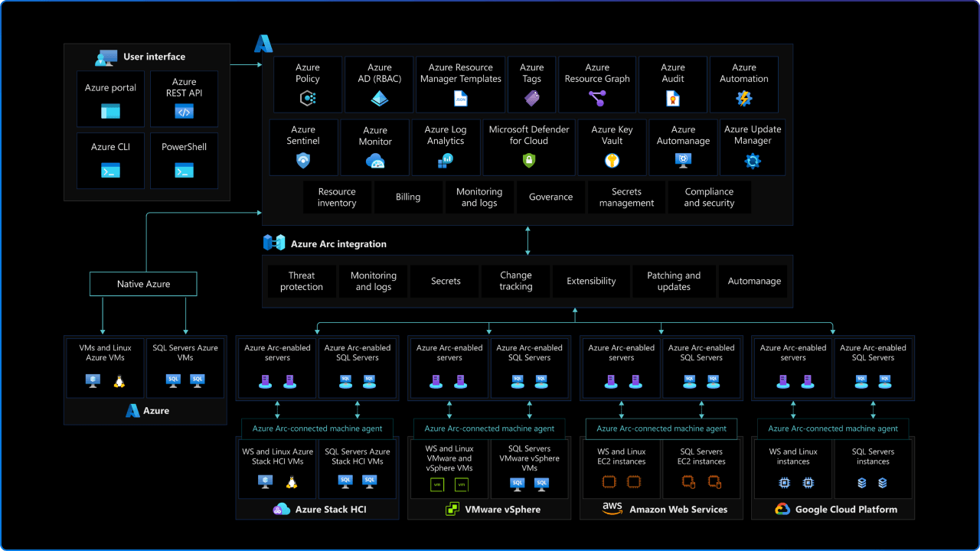Click the Google SQL Servers instances box

tap(873, 468)
